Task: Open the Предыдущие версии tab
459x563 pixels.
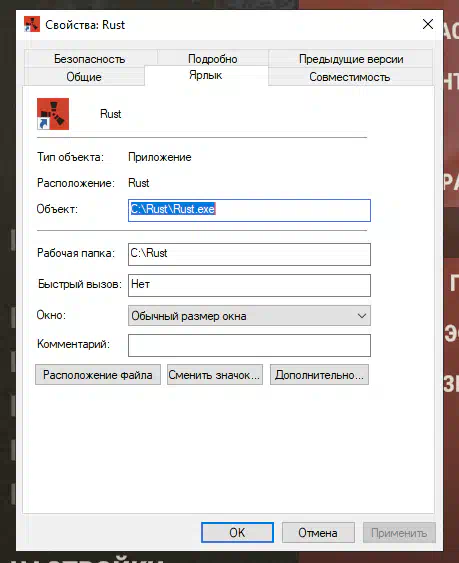Action: pos(351,59)
